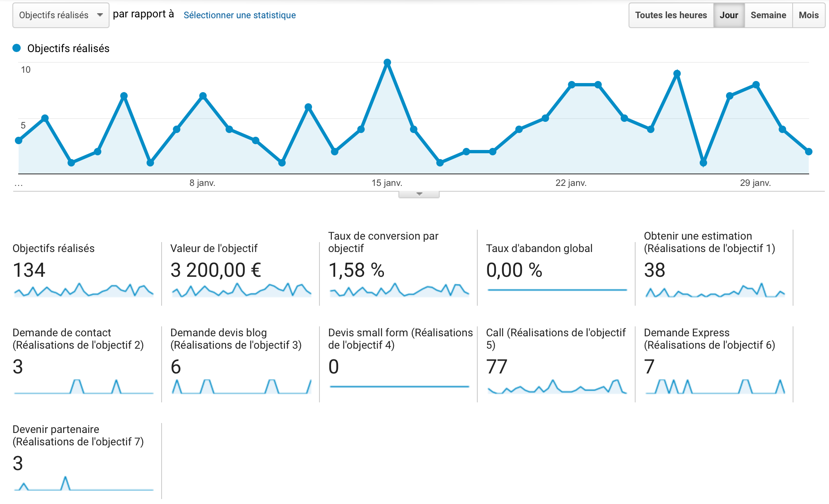Open the Objectifs réalisés 134 sparkline
The width and height of the screenshot is (829, 504).
pyautogui.click(x=84, y=290)
